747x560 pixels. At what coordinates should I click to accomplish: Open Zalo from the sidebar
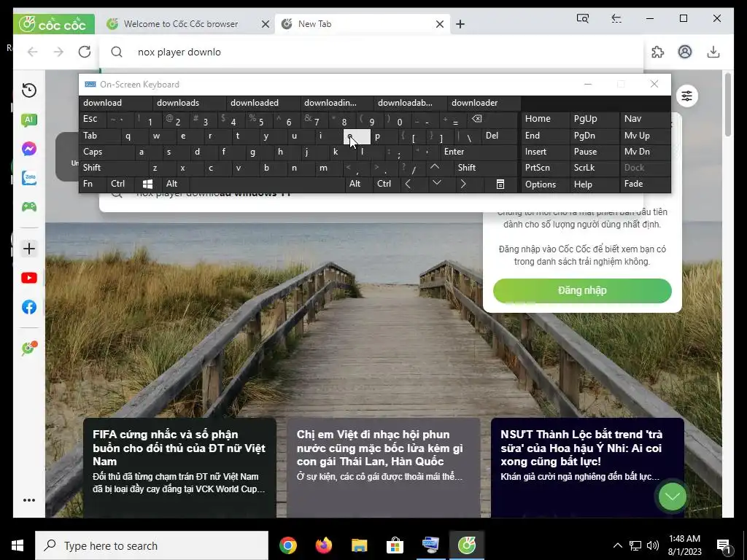pyautogui.click(x=29, y=178)
